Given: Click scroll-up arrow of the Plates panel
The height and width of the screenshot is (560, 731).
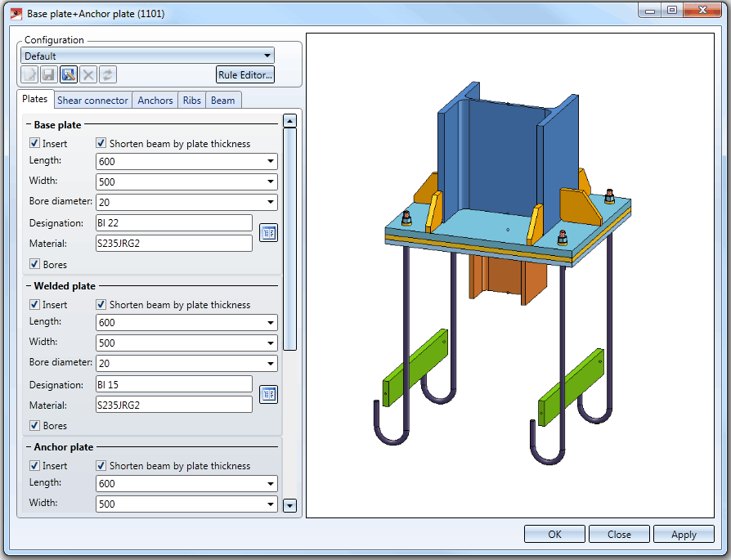Looking at the screenshot, I should tap(289, 121).
